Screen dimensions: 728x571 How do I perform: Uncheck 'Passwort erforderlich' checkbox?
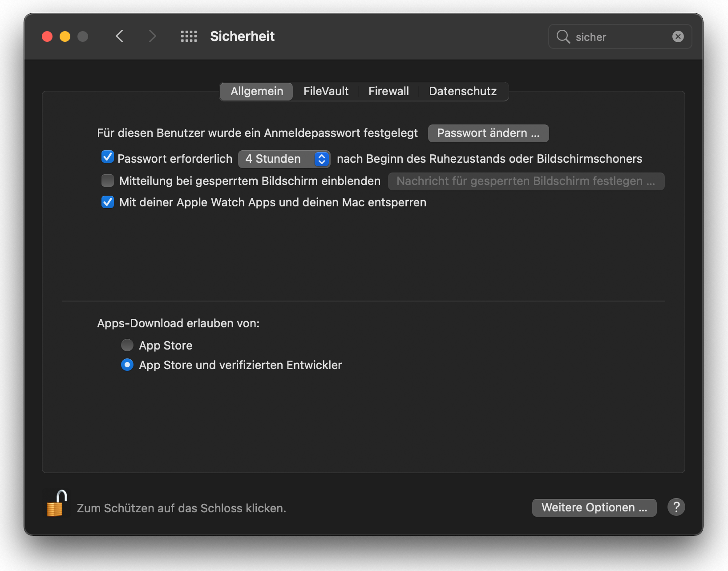click(x=107, y=157)
